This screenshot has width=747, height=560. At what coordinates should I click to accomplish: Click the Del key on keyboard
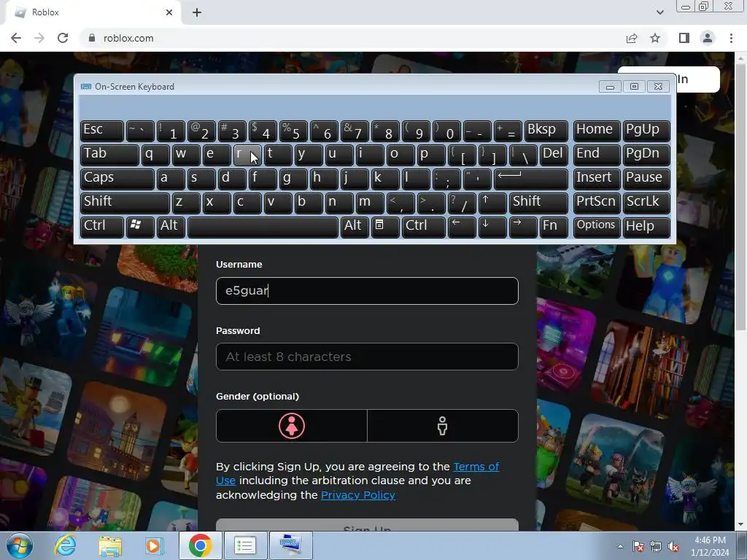pos(554,155)
